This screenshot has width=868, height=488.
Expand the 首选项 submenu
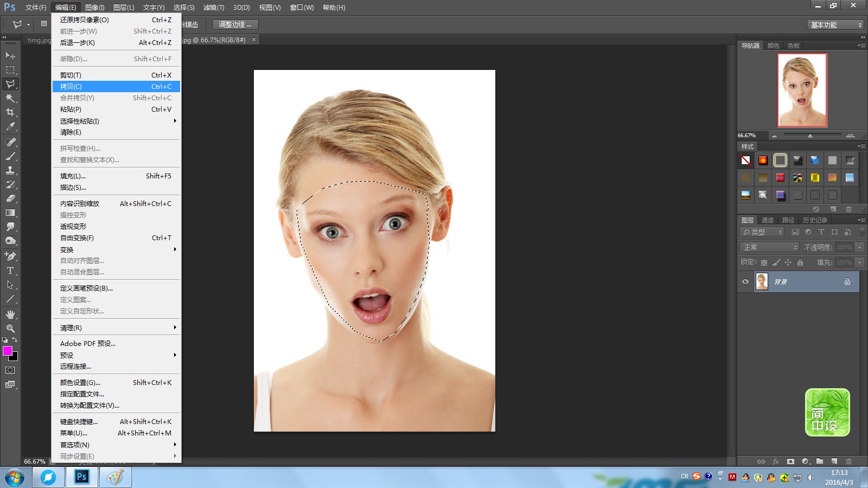117,445
